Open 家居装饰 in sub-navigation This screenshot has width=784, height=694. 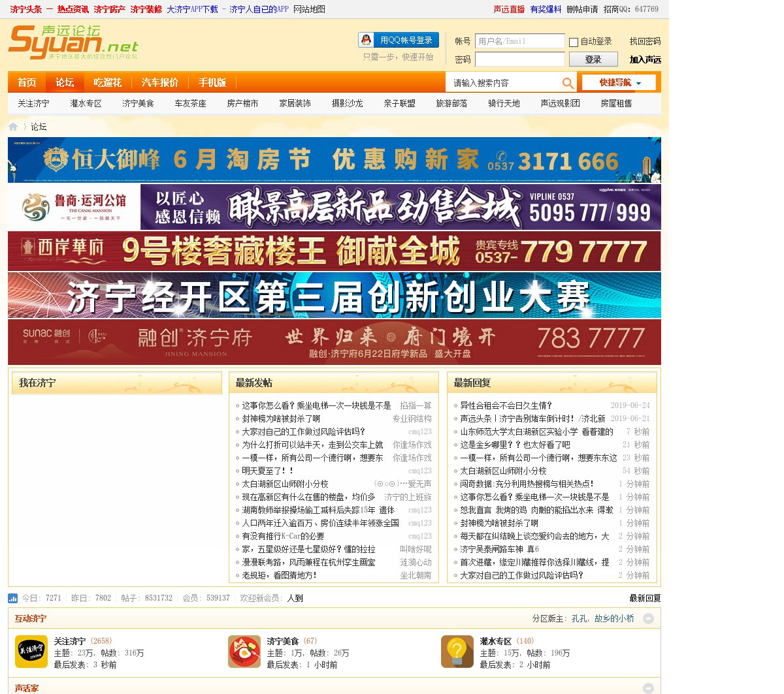(x=295, y=103)
